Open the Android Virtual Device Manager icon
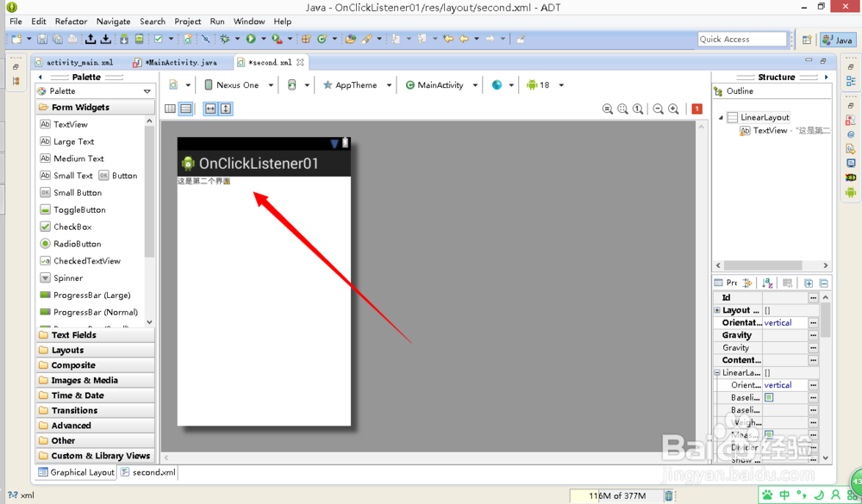 pyautogui.click(x=140, y=39)
